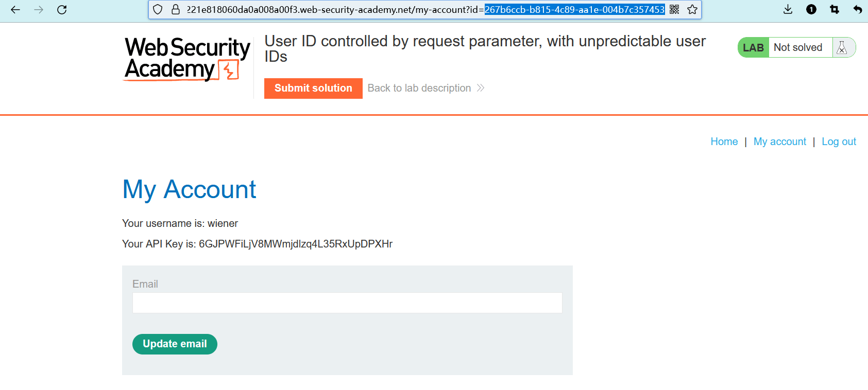Click the browser back arrow
The height and width of the screenshot is (390, 868).
coord(15,10)
